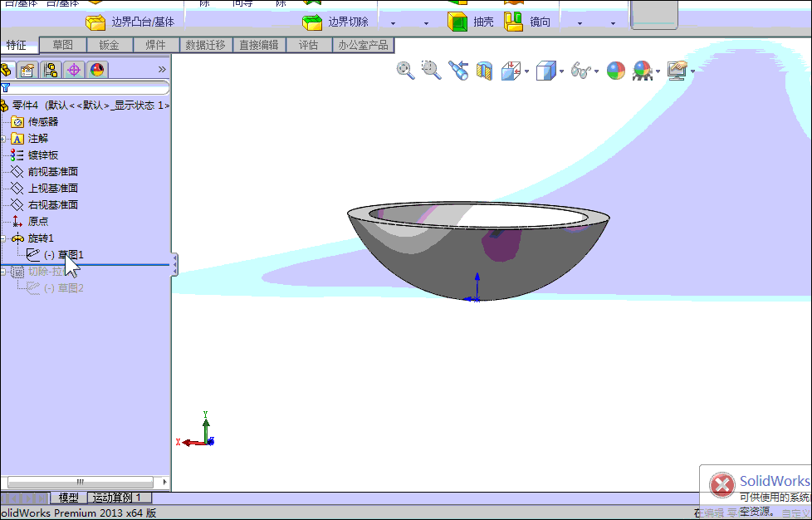Viewport: 812px width, 520px height.
Task: Click the view settings monitor icon
Action: 677,70
